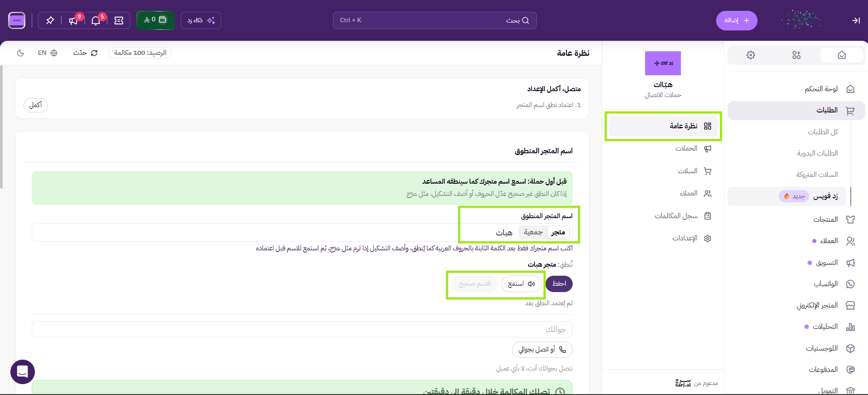Click the purple account avatar icon

pyautogui.click(x=17, y=20)
